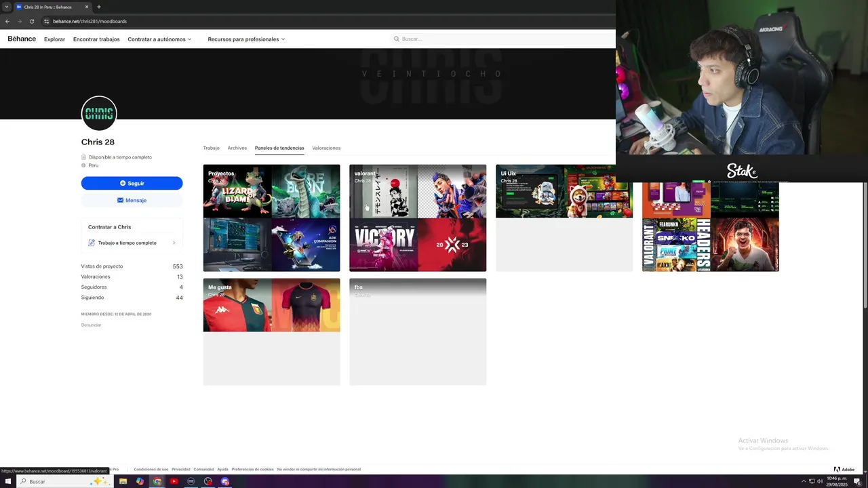Switch to the Archivos tab
Image resolution: width=868 pixels, height=488 pixels.
point(237,148)
